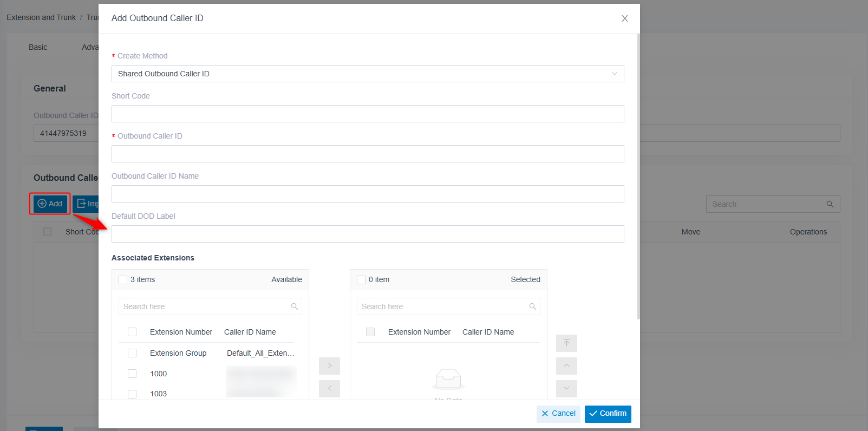This screenshot has width=868, height=431.
Task: Focus the Default DOD Label field
Action: 368,234
